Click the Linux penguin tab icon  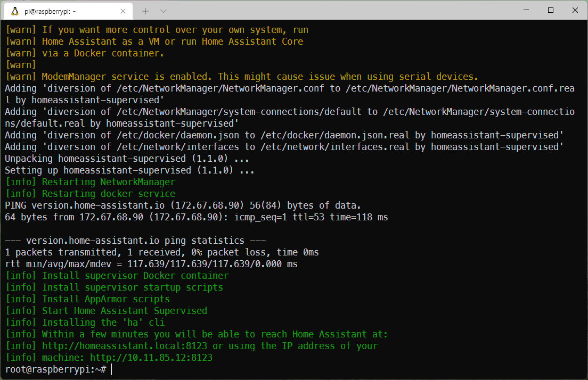point(15,11)
